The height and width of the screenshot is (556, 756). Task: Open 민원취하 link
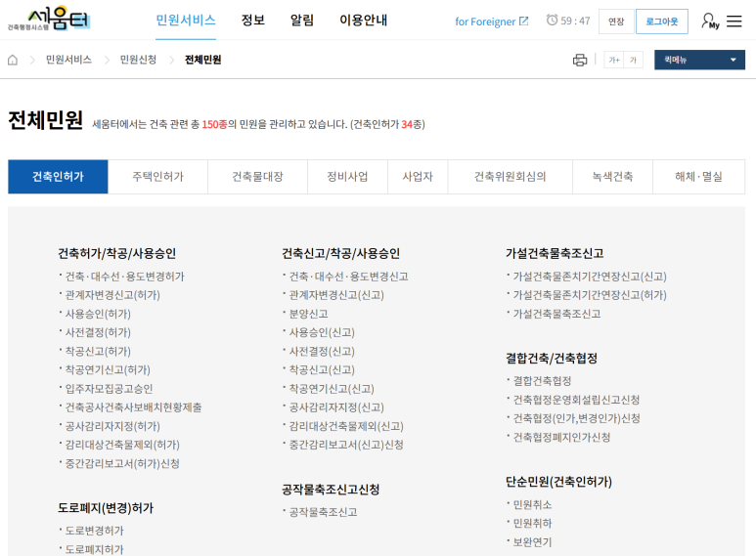point(532,523)
